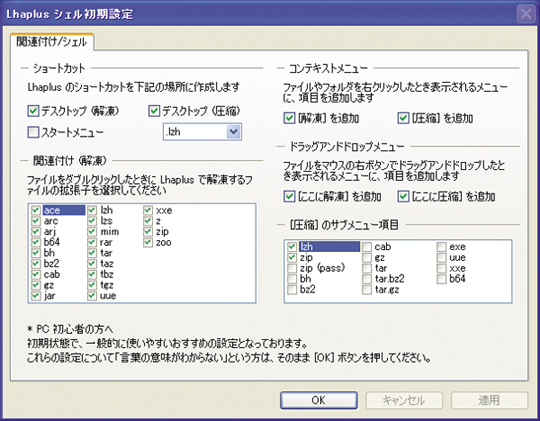Enable zip (pass) in compression submenu list
540x421 pixels.
[292, 268]
